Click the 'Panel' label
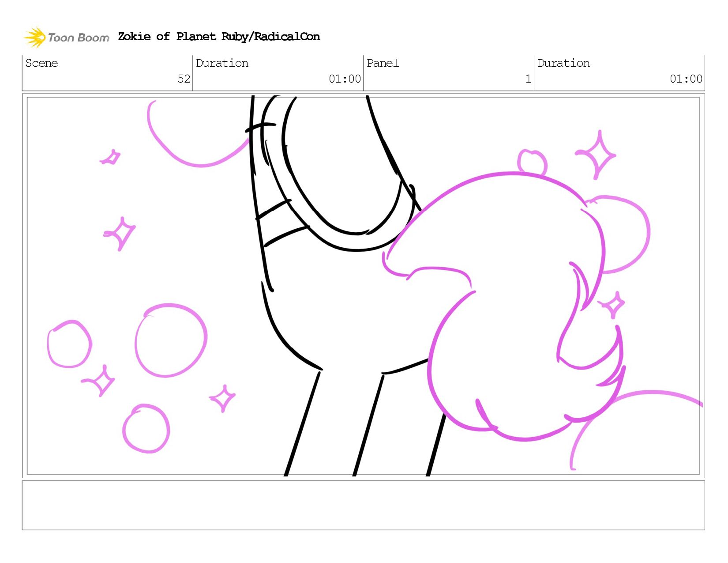This screenshot has width=728, height=563. [x=383, y=63]
